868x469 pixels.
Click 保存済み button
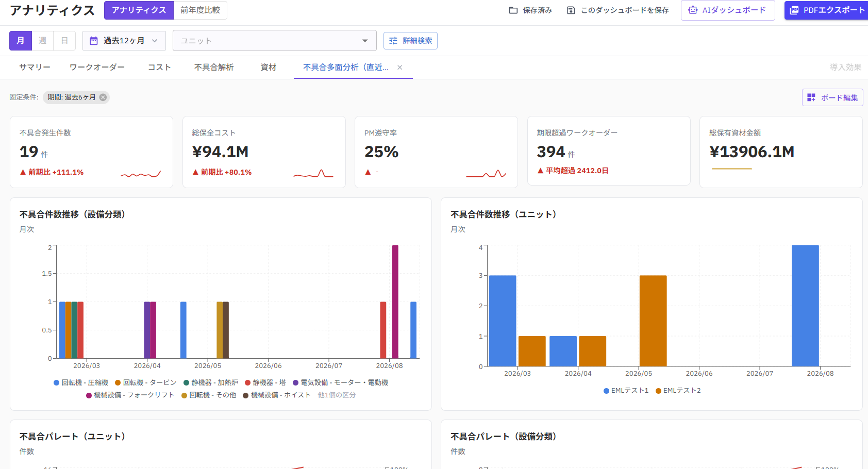pos(530,10)
